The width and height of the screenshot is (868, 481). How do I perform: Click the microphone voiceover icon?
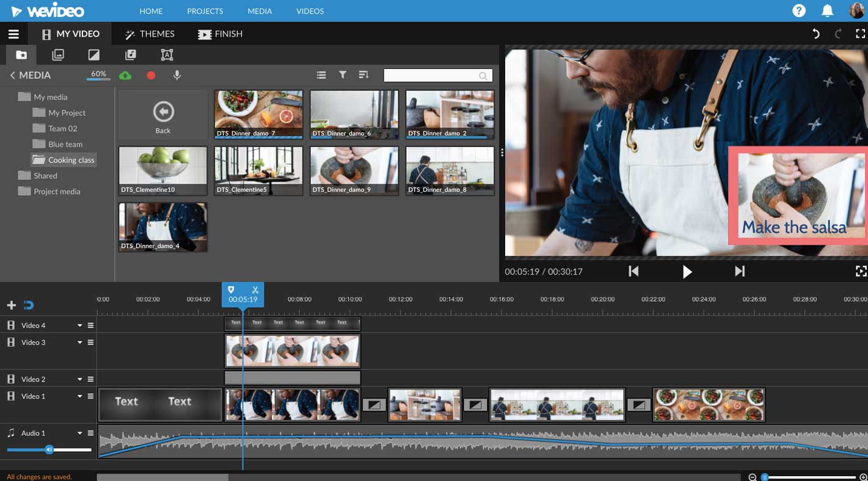point(177,75)
